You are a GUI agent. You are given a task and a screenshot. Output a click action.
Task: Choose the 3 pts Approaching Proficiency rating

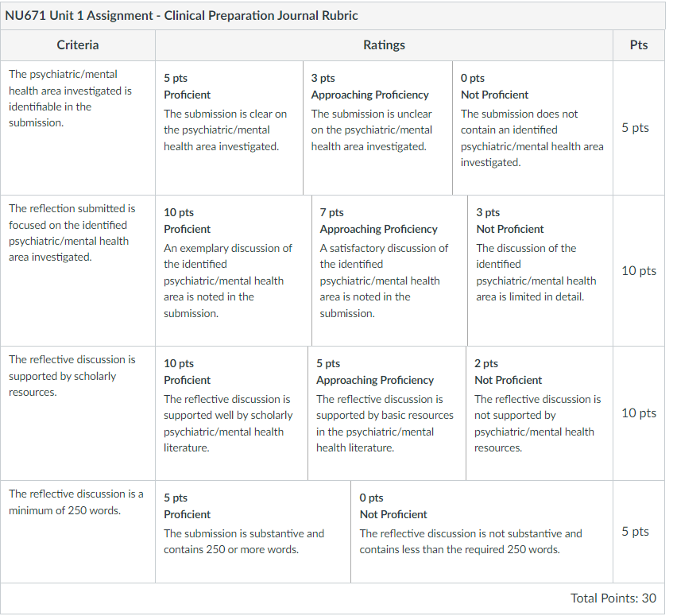[x=377, y=128]
